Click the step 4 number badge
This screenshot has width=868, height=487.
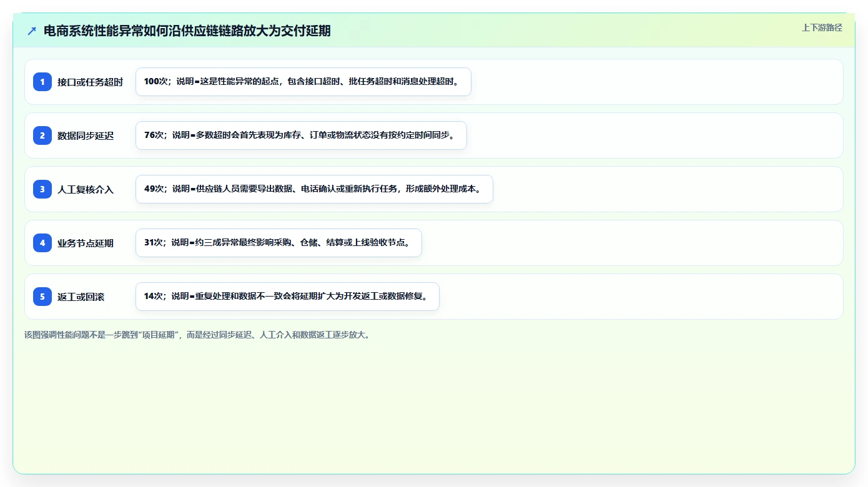click(42, 243)
